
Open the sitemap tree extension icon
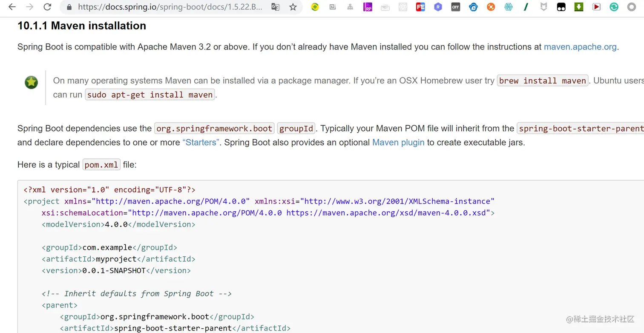[x=350, y=7]
